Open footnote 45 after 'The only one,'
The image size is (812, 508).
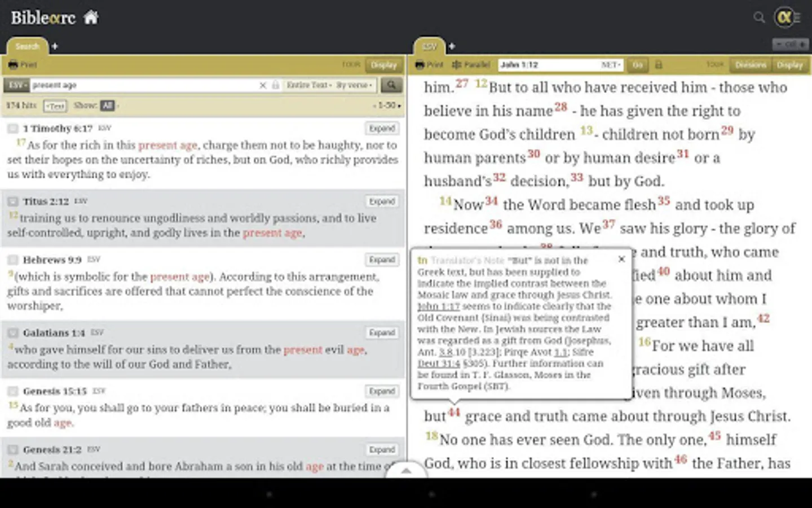714,435
